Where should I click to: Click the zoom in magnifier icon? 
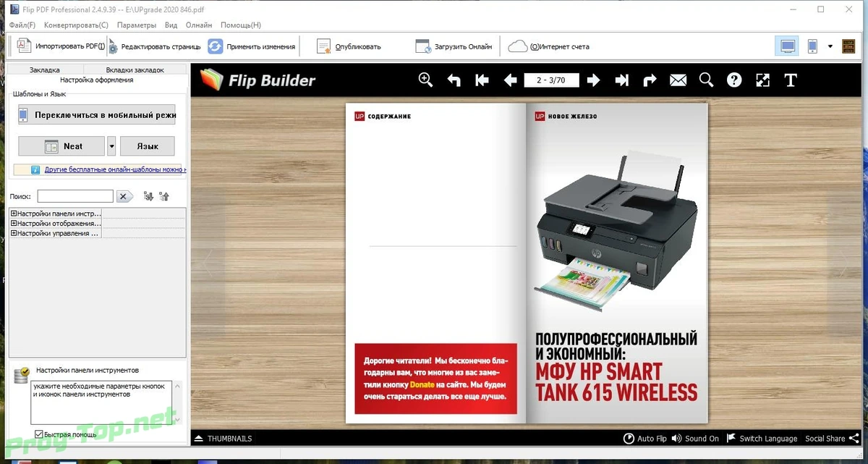426,80
